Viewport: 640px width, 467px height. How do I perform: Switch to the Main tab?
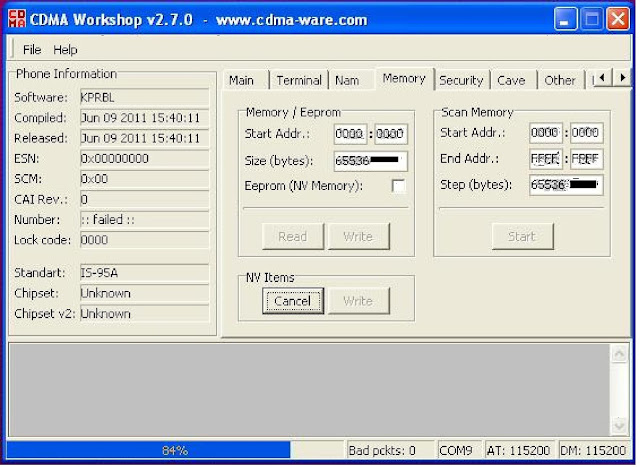[x=243, y=80]
